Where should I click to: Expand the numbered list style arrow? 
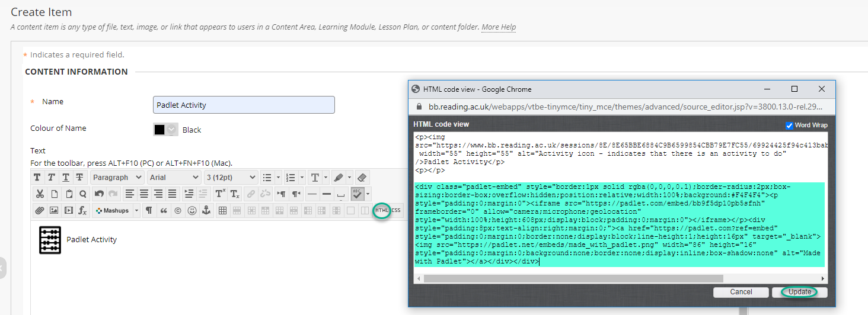click(302, 177)
